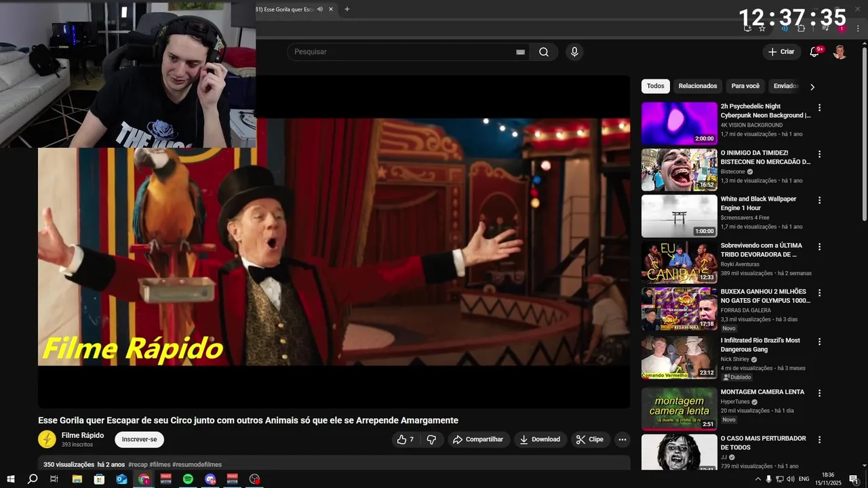868x488 pixels.
Task: Show hidden system tray icons
Action: pyautogui.click(x=757, y=479)
